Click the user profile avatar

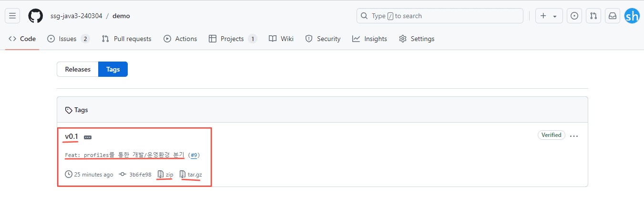click(x=632, y=16)
